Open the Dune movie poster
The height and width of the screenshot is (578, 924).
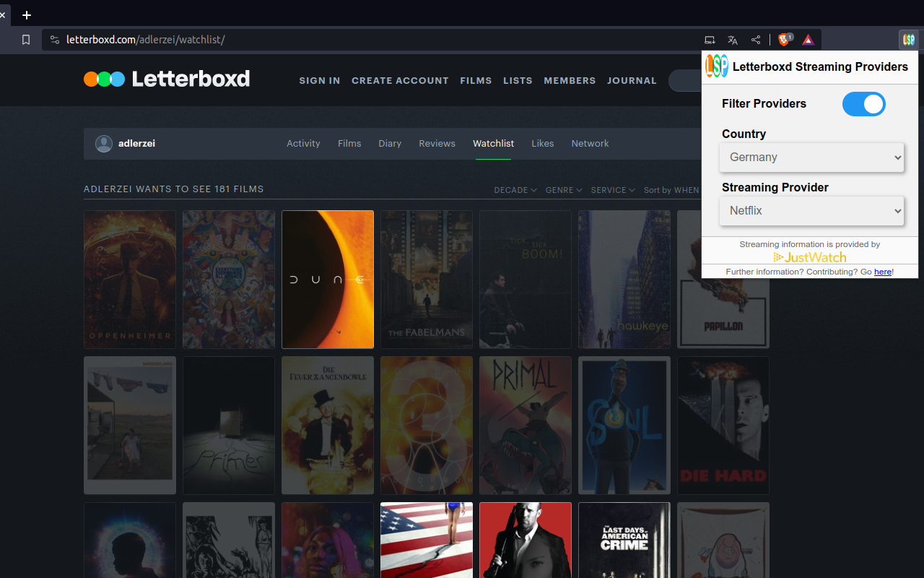(x=327, y=280)
